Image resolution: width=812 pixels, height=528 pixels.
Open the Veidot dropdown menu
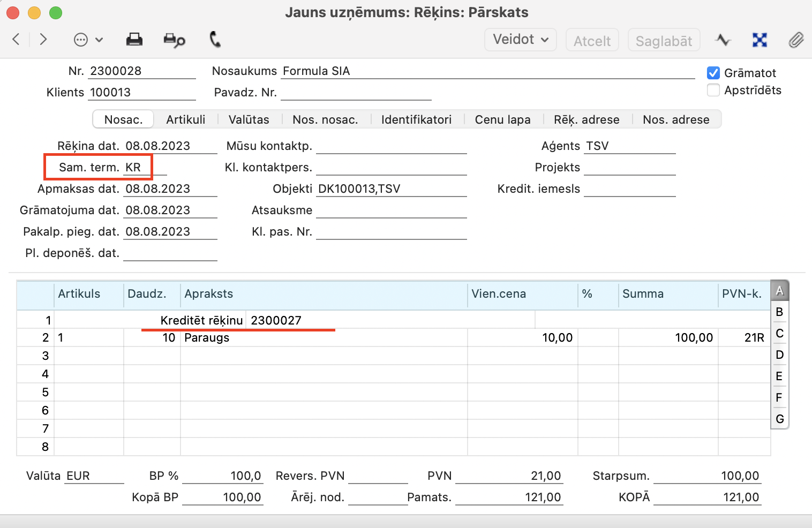coord(520,40)
